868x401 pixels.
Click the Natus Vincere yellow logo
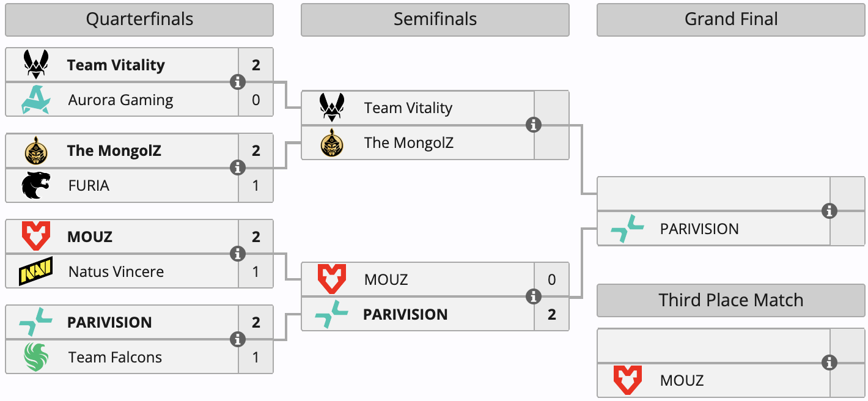[36, 271]
